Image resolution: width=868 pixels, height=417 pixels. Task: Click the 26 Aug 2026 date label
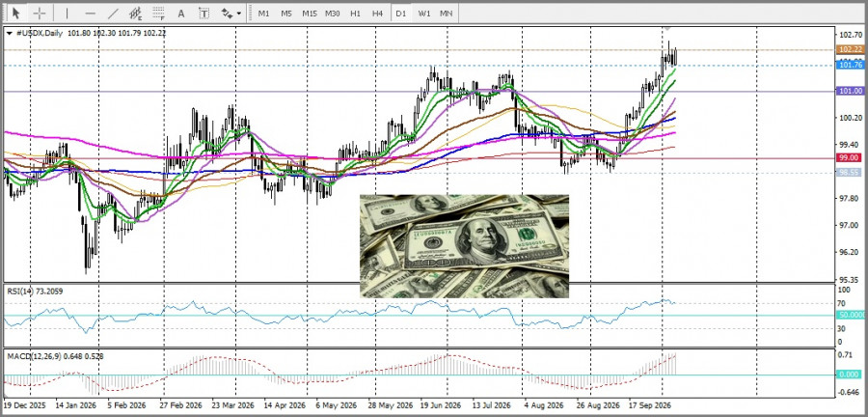tap(598, 405)
